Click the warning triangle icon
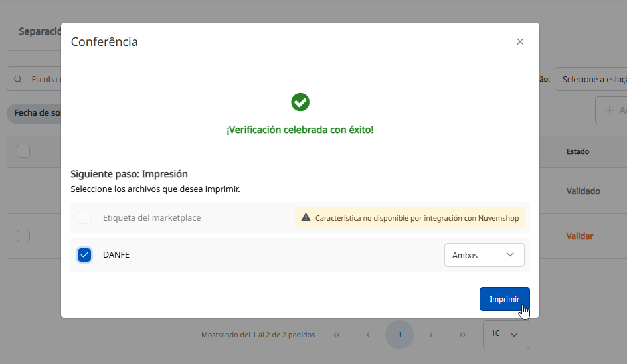This screenshot has width=627, height=364. pyautogui.click(x=306, y=218)
